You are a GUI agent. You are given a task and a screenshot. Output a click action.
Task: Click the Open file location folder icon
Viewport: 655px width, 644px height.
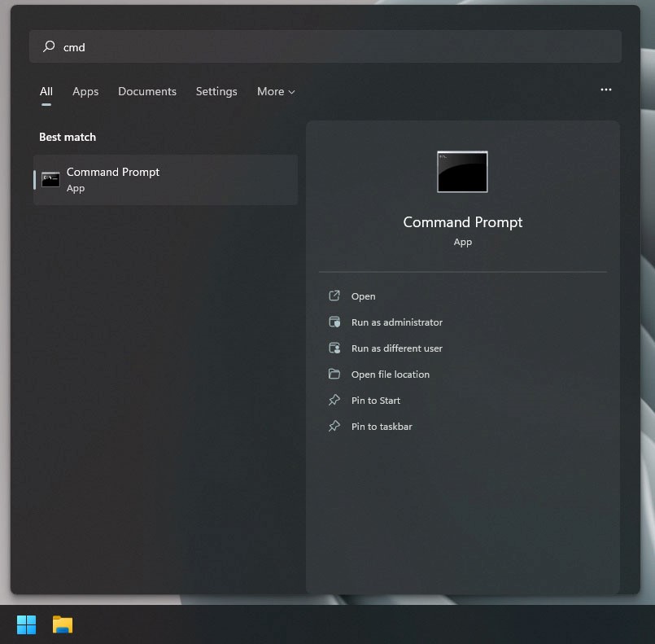[x=334, y=374]
